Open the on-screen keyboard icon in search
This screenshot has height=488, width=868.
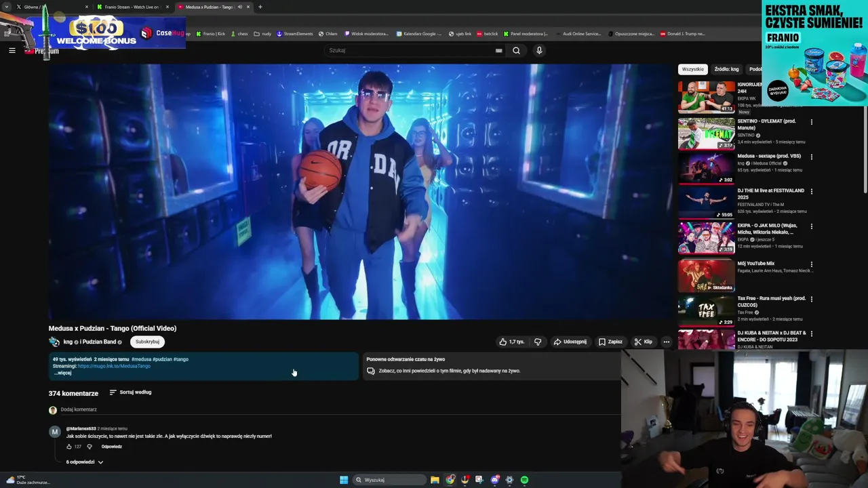click(498, 50)
